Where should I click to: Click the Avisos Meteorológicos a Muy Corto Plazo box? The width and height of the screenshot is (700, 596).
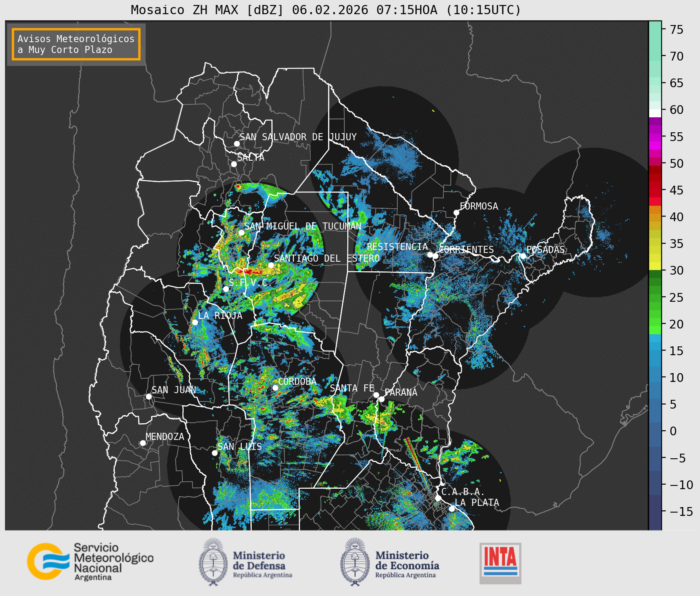pos(76,44)
